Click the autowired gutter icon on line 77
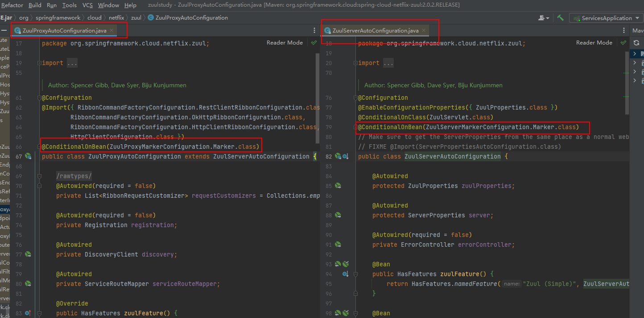 click(28, 254)
